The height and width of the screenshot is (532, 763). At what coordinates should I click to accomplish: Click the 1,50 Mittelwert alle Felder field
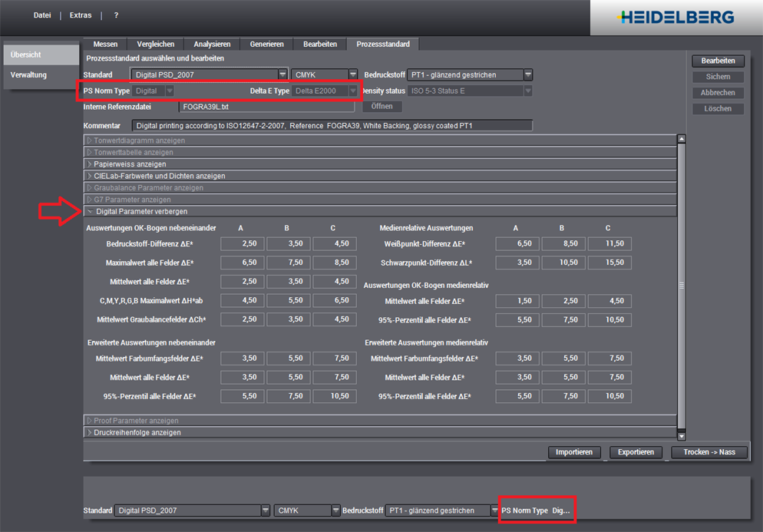(x=517, y=301)
